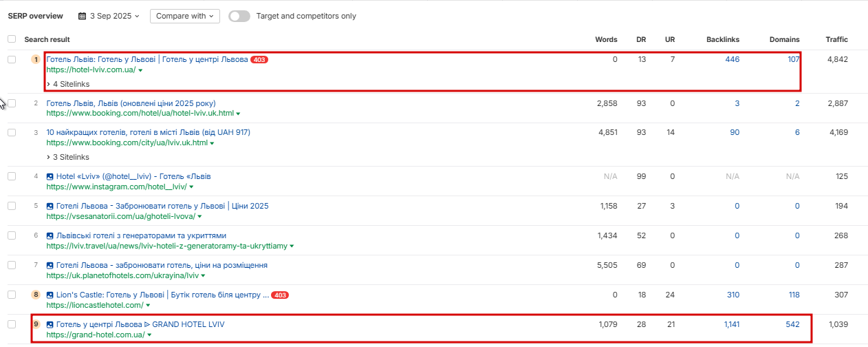Check the box for vsesanatorii.com row
This screenshot has width=868, height=347.
[12, 206]
